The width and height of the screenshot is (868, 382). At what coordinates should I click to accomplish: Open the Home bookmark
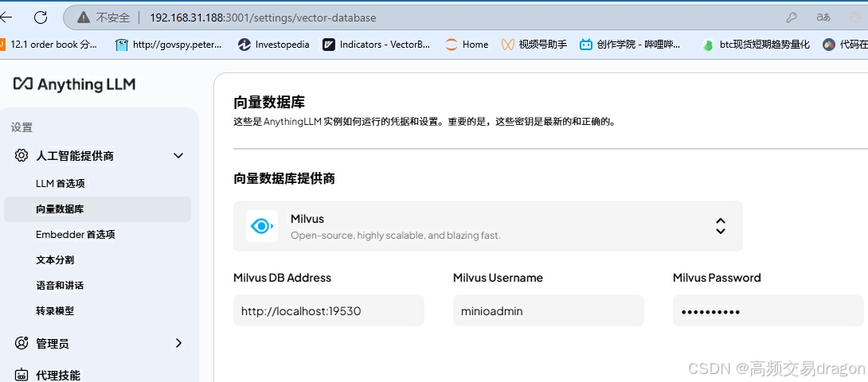(467, 45)
